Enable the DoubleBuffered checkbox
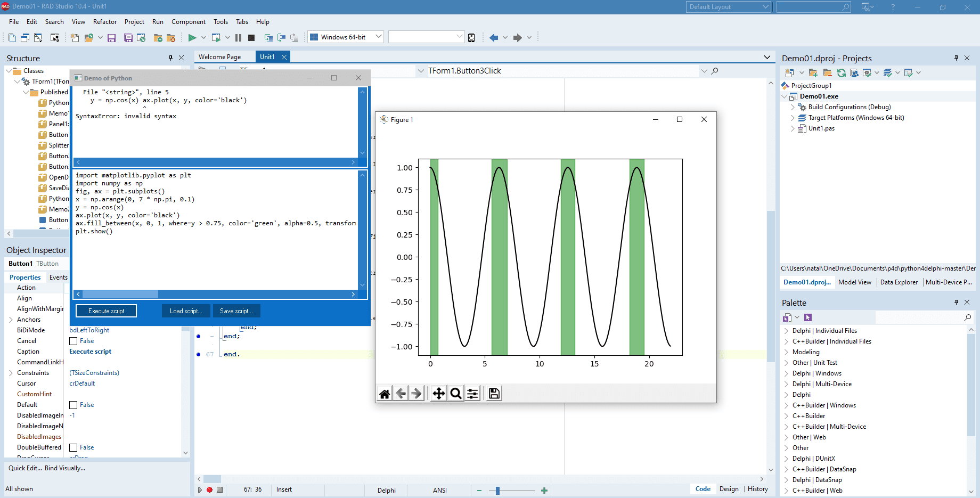The width and height of the screenshot is (980, 498). [x=73, y=447]
